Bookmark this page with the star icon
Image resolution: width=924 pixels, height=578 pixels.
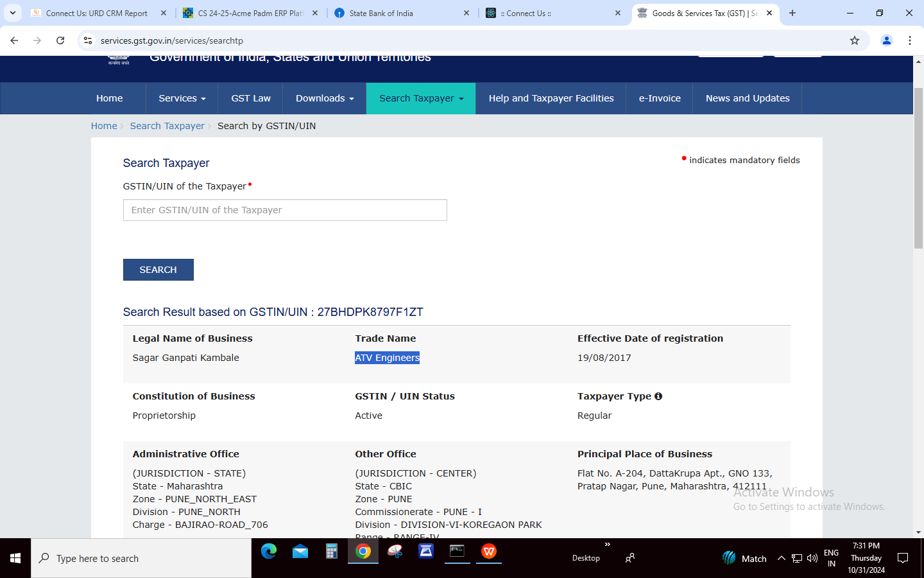click(x=855, y=40)
